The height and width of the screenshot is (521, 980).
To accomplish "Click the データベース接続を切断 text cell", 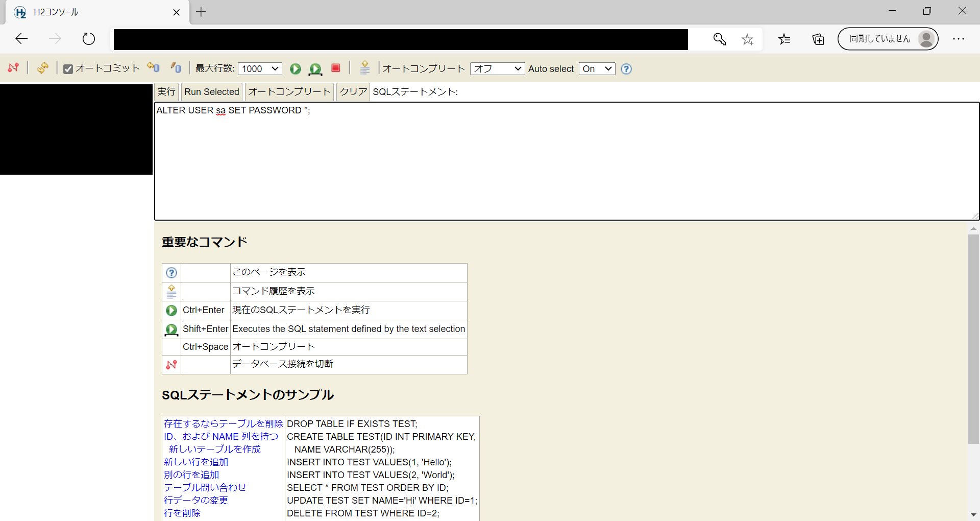I will (x=349, y=364).
